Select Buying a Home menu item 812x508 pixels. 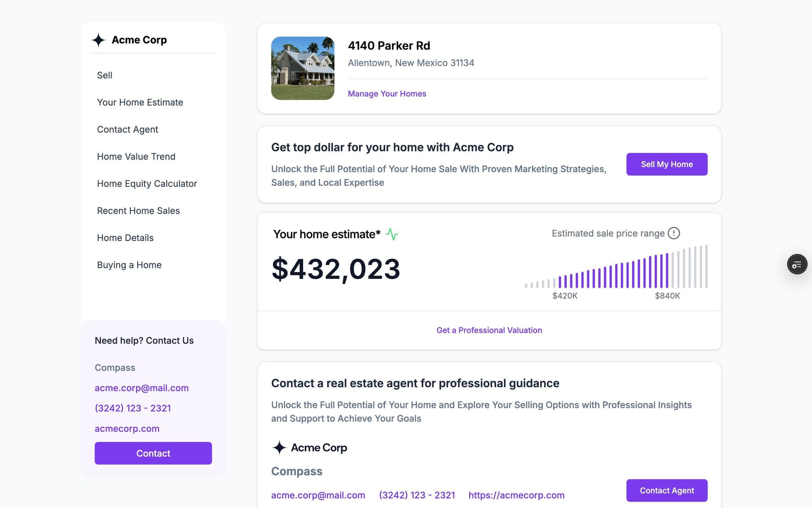[129, 265]
